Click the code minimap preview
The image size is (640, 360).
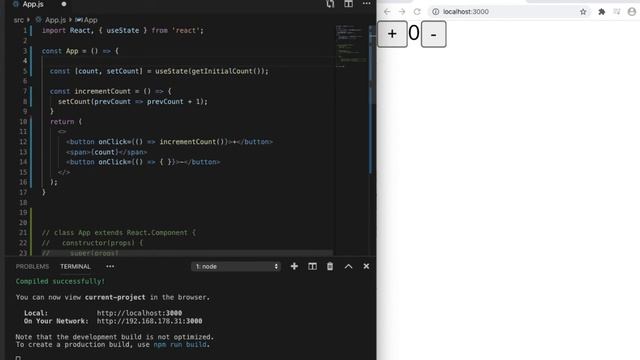(351, 45)
